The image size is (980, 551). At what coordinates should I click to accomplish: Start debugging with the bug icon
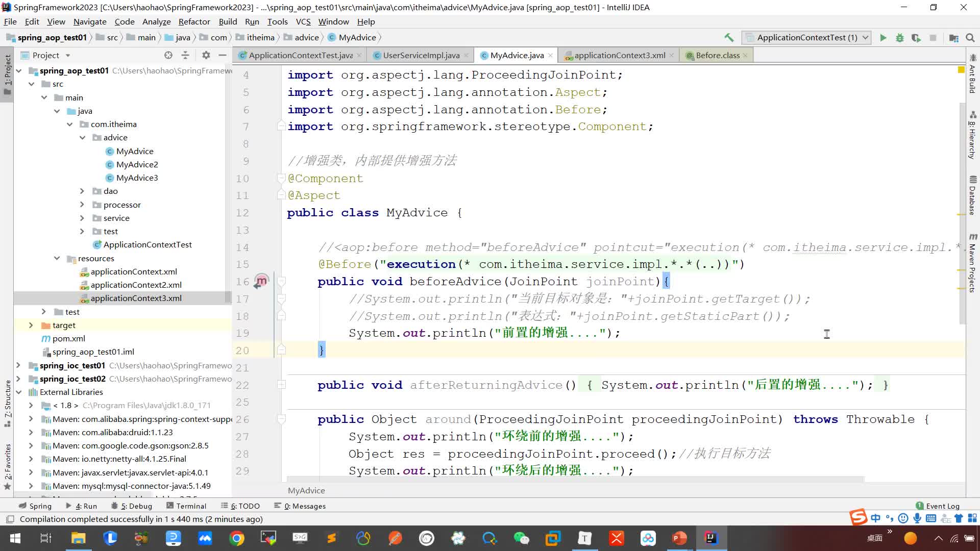[900, 37]
